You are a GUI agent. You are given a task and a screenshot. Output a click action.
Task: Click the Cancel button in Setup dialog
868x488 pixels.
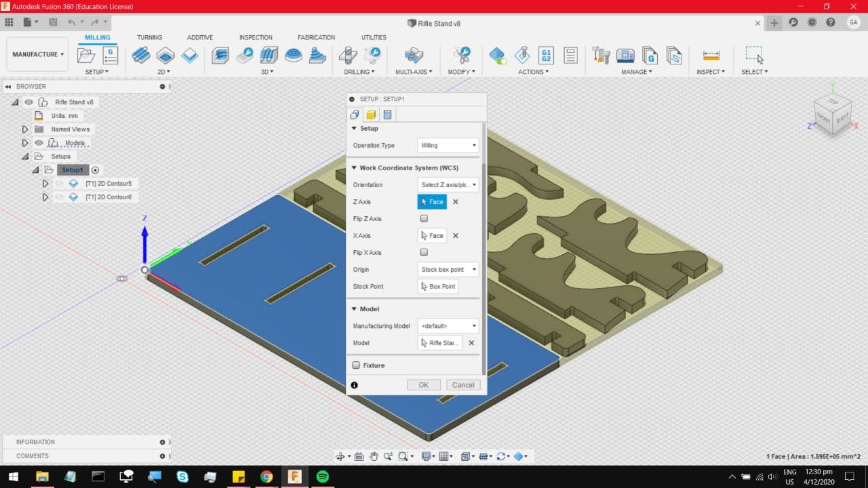tap(463, 384)
